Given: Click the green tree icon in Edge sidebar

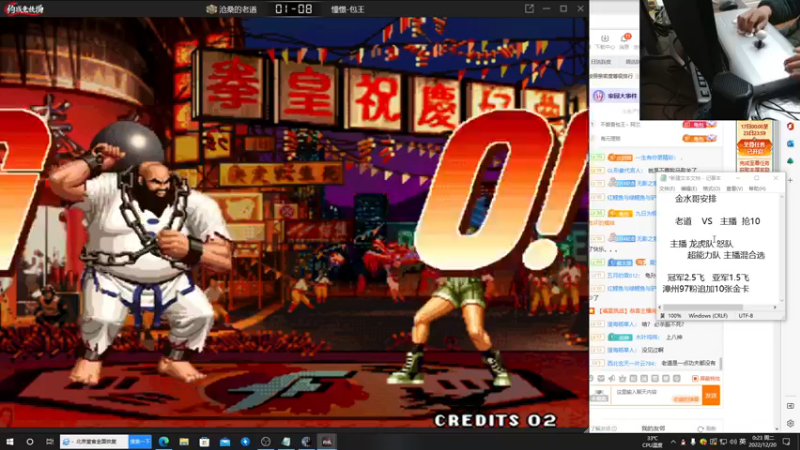Looking at the screenshot, I should [x=790, y=161].
